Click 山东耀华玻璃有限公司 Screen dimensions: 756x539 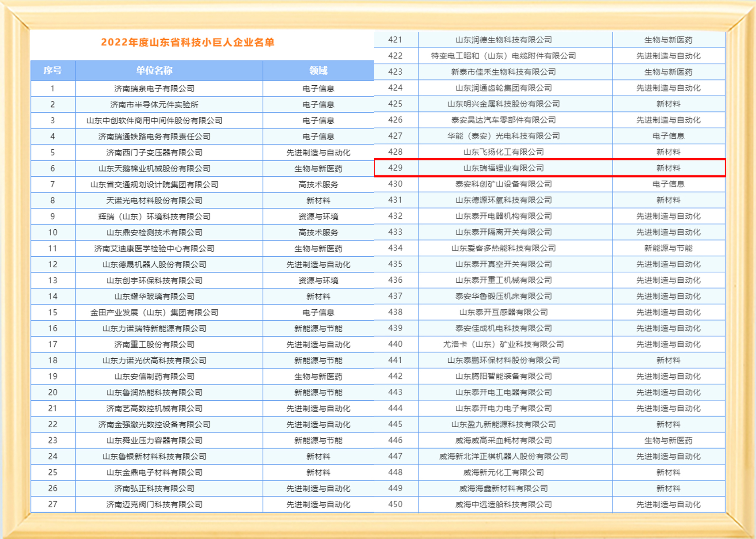point(154,296)
